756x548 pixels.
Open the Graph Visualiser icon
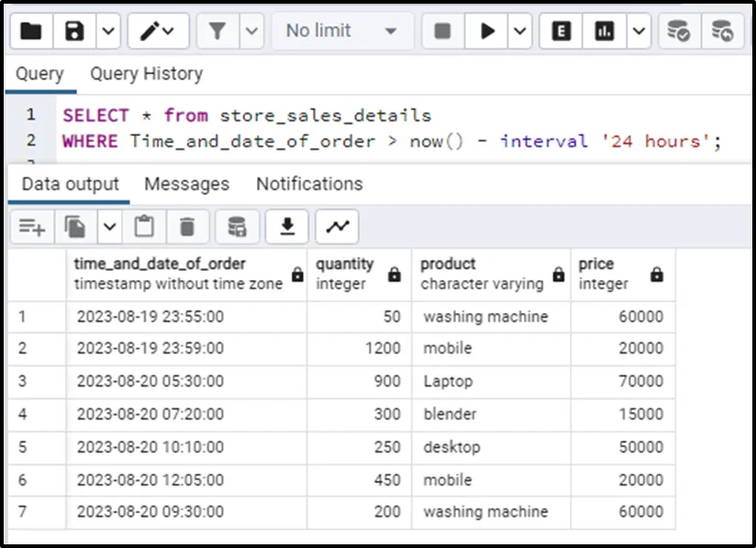337,227
